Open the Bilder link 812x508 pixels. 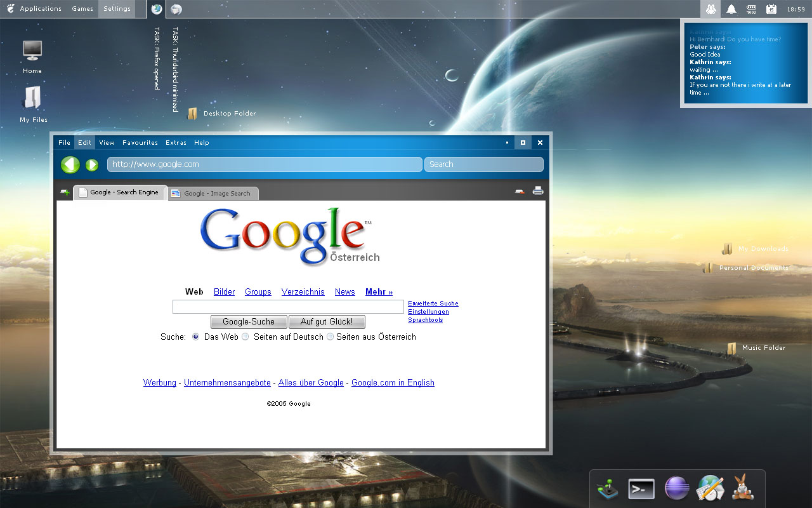click(224, 292)
